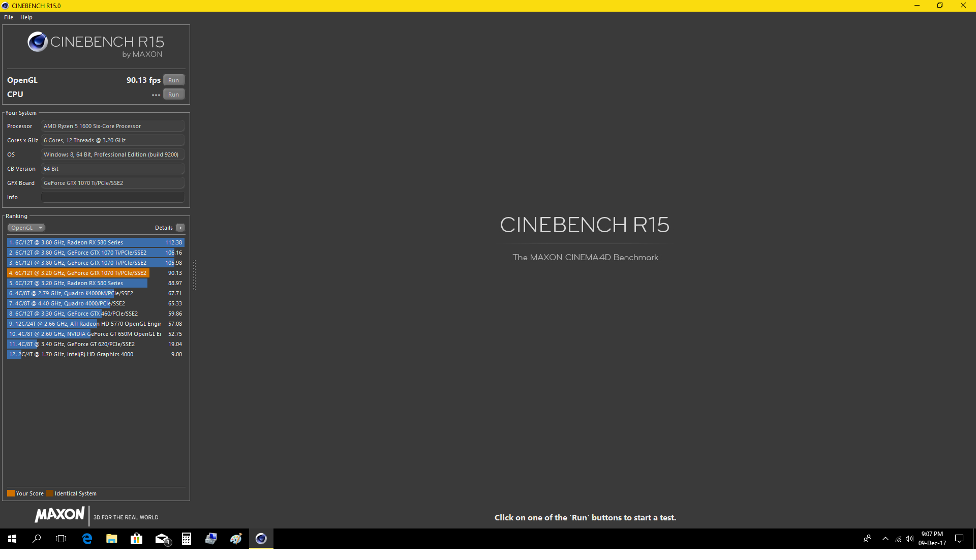Show hidden system tray icons

[886, 539]
